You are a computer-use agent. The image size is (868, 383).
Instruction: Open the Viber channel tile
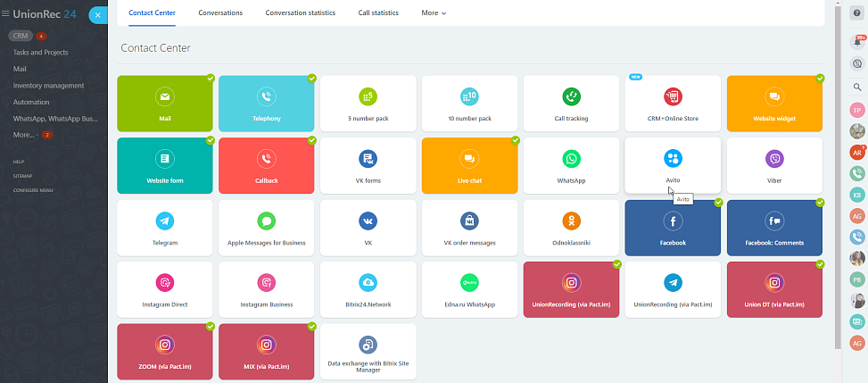click(x=774, y=166)
